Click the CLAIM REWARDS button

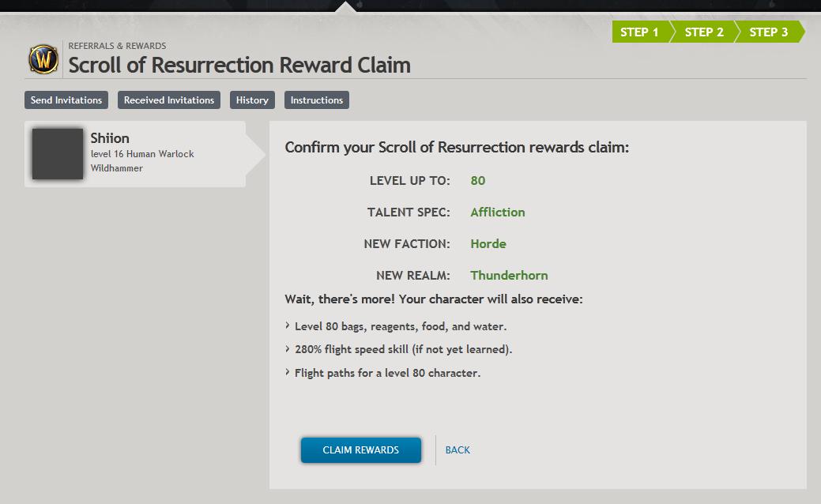pos(360,449)
